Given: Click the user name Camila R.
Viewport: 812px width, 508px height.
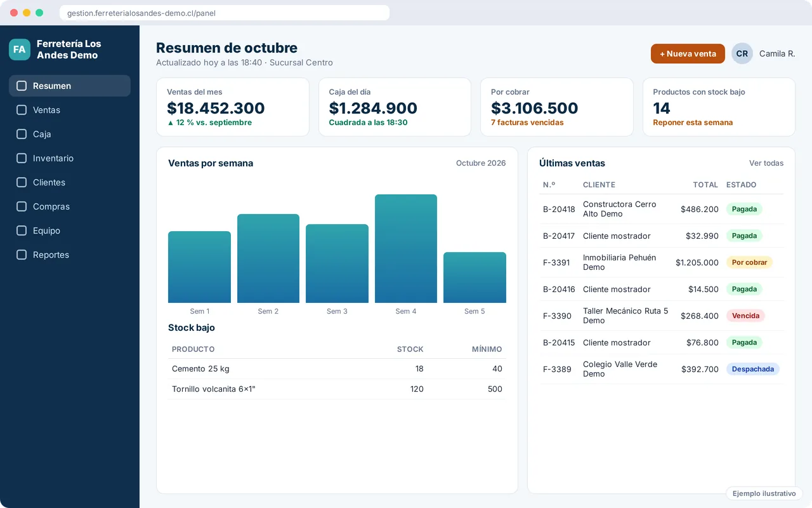Looking at the screenshot, I should click(x=777, y=54).
